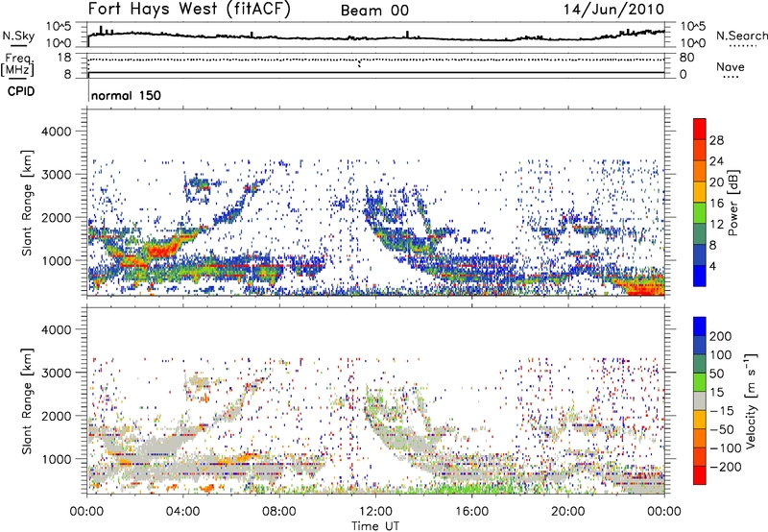Click the power panel 'Slant Range [km]' label
The width and height of the screenshot is (768, 532).
(27, 203)
